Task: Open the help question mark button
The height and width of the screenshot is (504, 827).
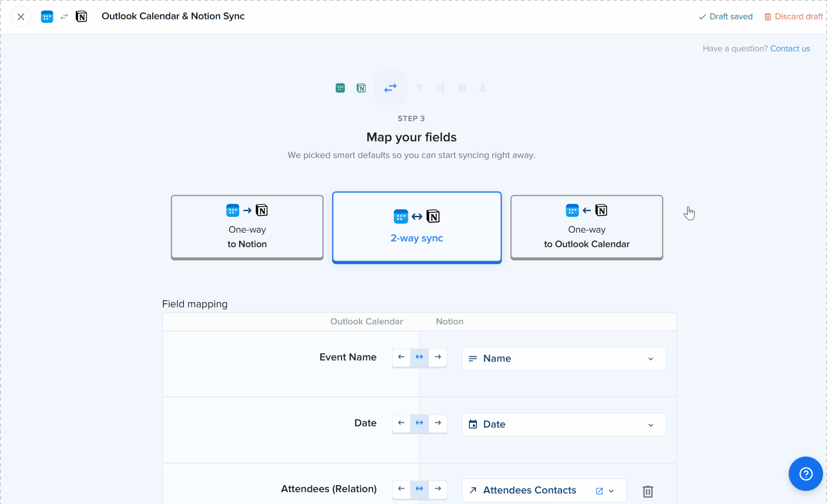Action: pos(805,474)
